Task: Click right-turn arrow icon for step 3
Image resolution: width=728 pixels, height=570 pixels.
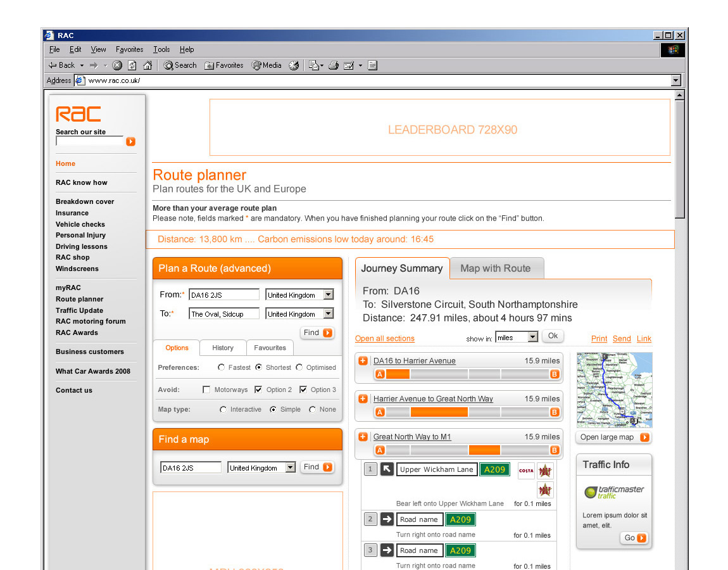Action: pyautogui.click(x=387, y=550)
